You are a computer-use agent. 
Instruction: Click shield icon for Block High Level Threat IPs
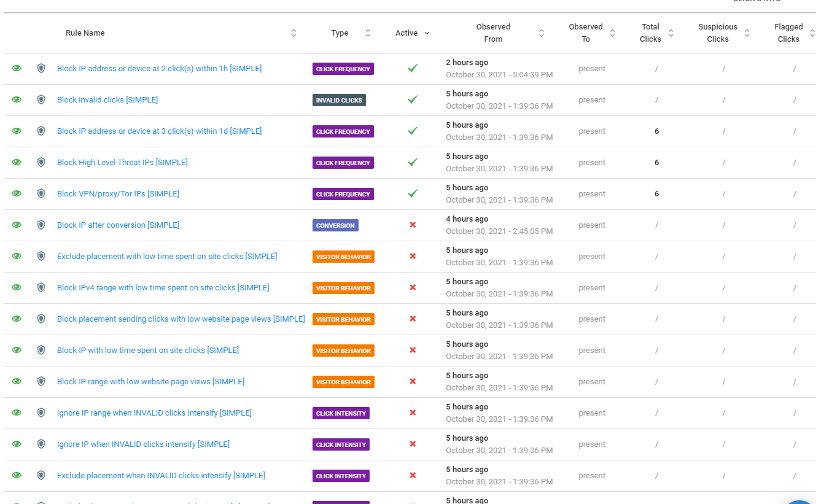(41, 162)
